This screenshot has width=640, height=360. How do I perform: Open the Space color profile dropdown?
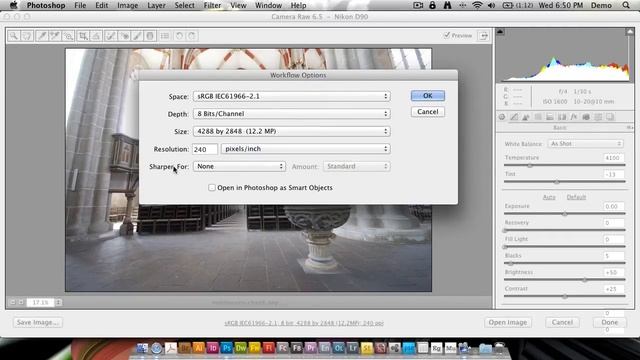291,96
